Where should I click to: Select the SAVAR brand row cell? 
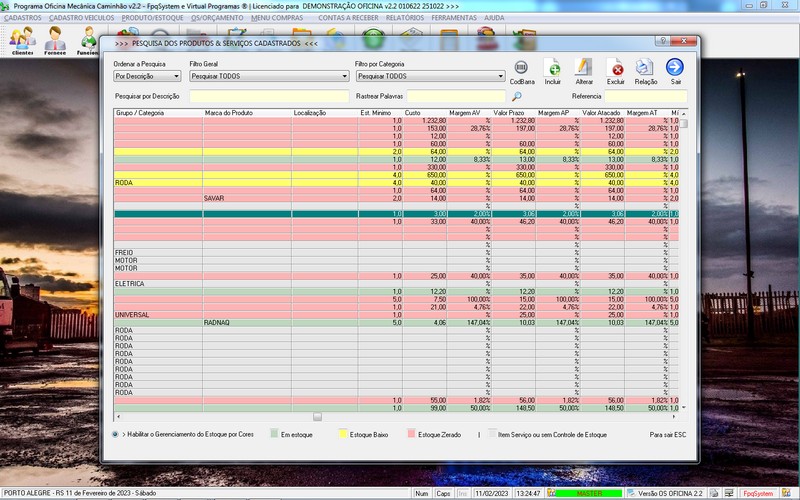pyautogui.click(x=247, y=198)
